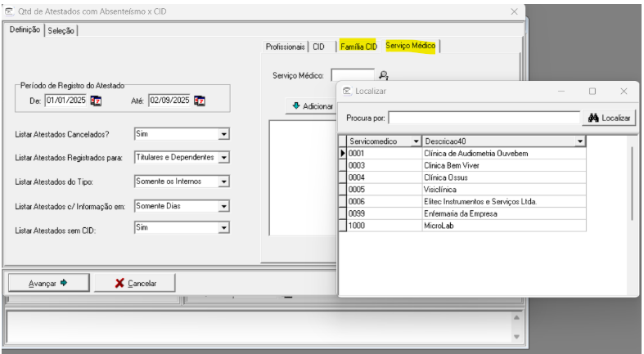This screenshot has width=644, height=354.
Task: Click the Procura por search field
Action: [483, 119]
